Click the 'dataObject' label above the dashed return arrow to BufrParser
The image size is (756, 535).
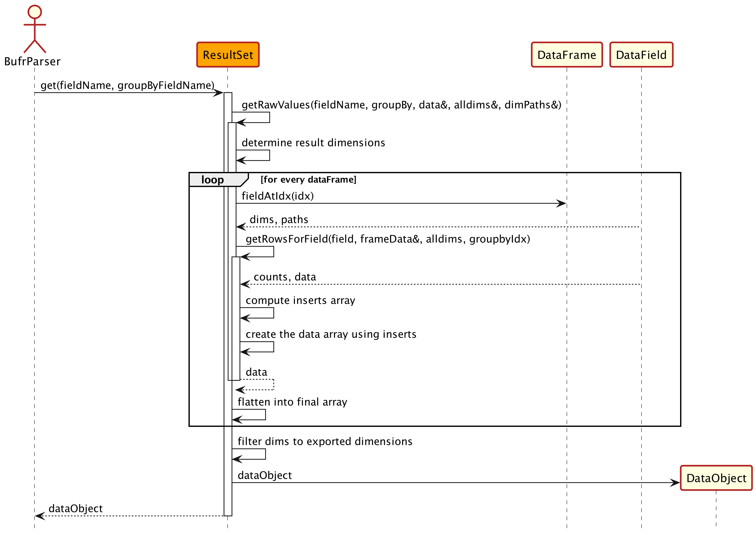[75, 509]
